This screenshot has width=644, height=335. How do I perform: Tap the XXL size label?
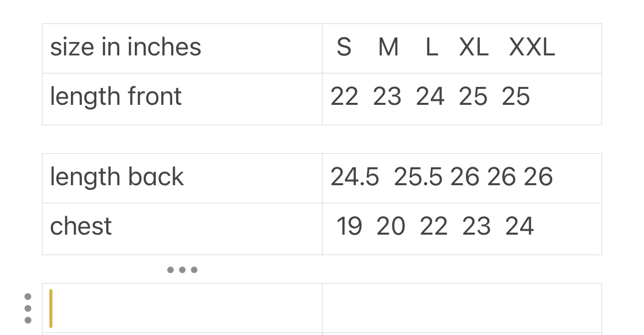point(532,48)
